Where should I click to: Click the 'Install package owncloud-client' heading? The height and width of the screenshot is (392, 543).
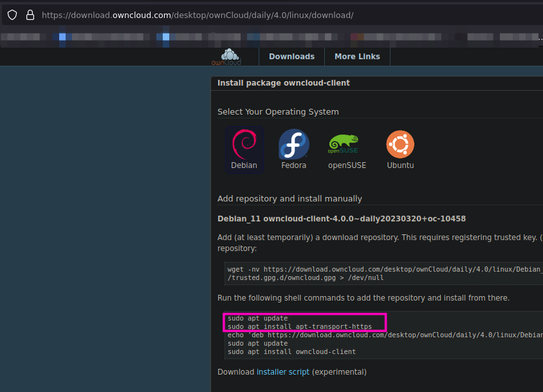point(283,83)
